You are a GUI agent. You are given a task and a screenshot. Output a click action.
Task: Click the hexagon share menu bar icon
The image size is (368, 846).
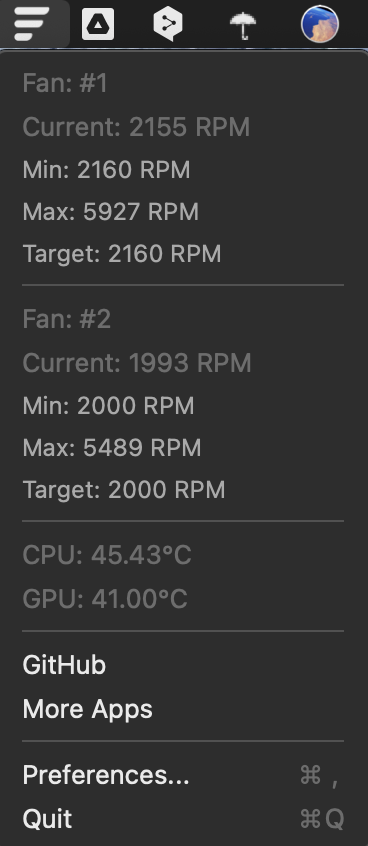pyautogui.click(x=168, y=24)
